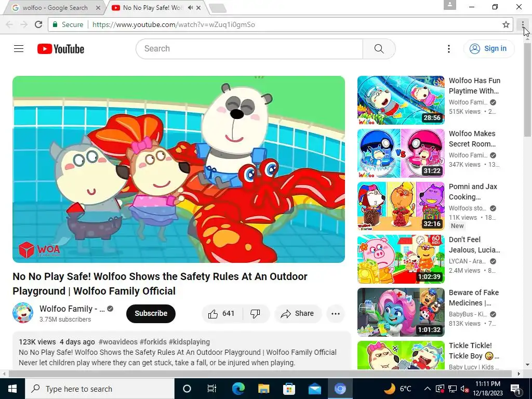The width and height of the screenshot is (532, 399).
Task: Click 'Pomni and Jax Cooking...' title
Action: [473, 191]
